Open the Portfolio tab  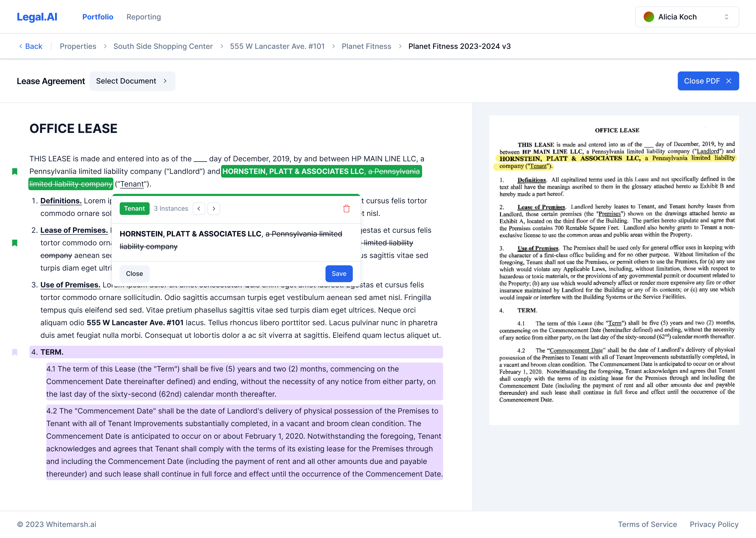[98, 17]
